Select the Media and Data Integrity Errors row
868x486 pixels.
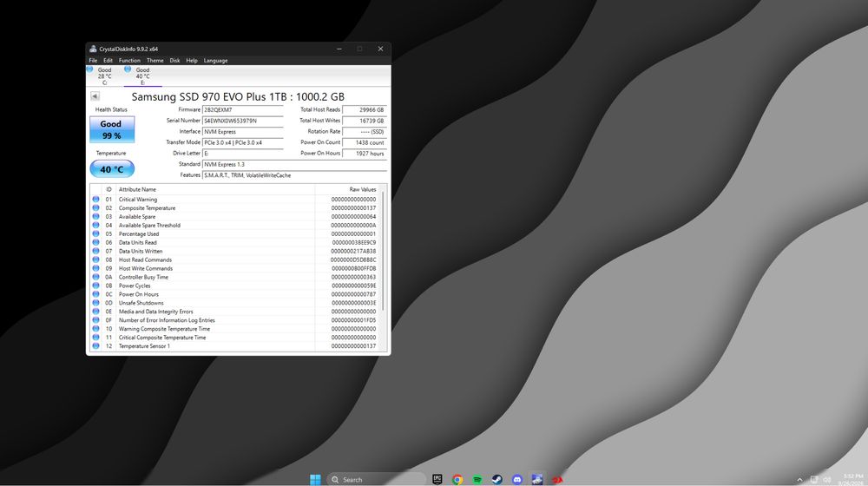click(235, 312)
